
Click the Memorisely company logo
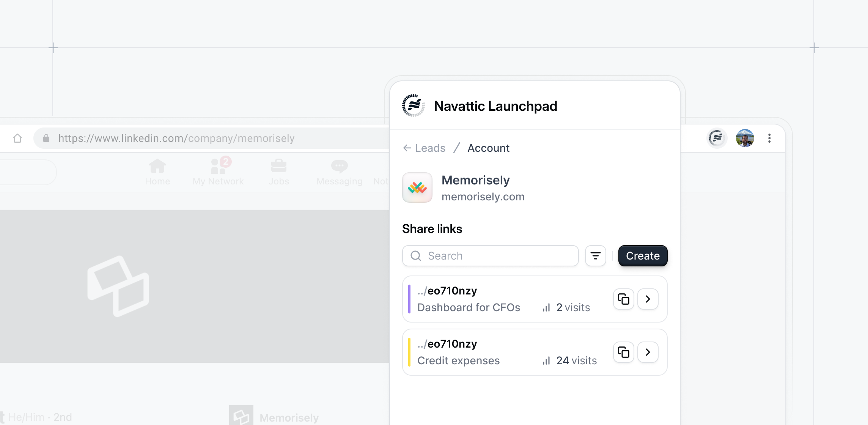coord(417,187)
